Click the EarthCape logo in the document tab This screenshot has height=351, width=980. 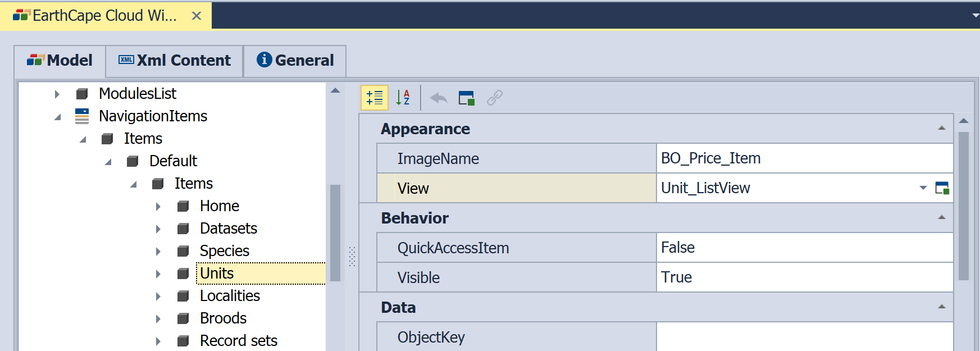pos(21,15)
